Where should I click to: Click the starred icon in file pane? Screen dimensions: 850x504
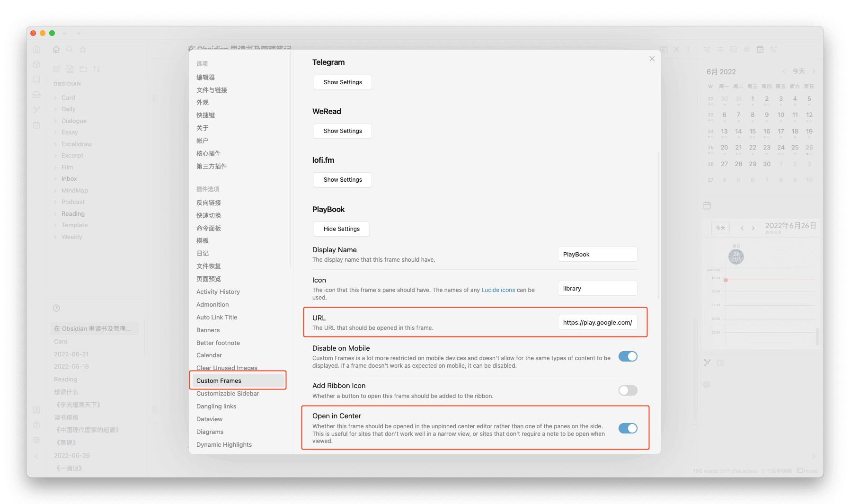[x=83, y=49]
